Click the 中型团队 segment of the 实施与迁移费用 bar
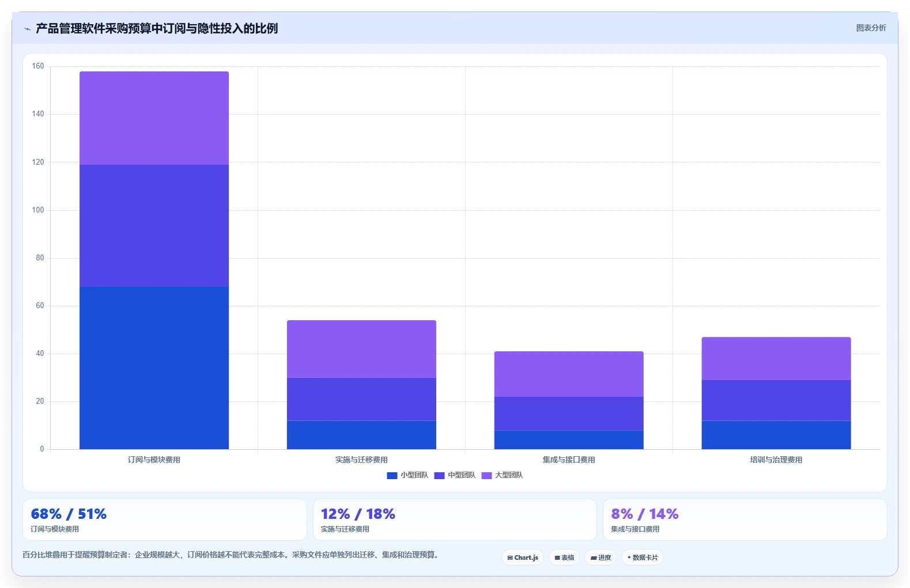Screen dimensions: 910x588 [361, 399]
